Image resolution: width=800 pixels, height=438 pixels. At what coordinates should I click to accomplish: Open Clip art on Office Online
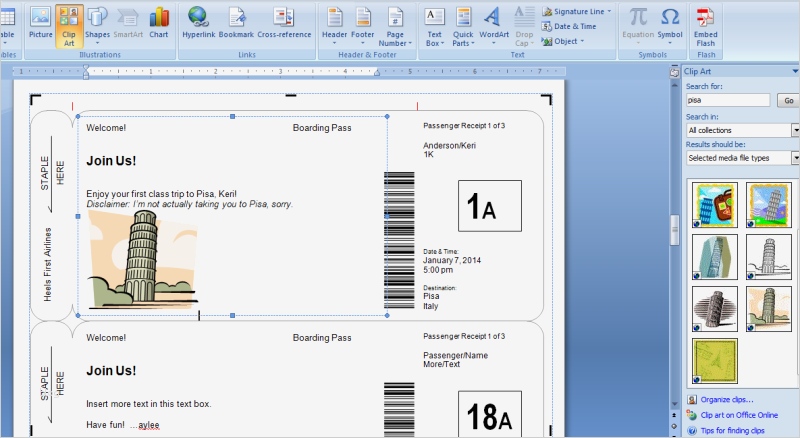point(739,415)
